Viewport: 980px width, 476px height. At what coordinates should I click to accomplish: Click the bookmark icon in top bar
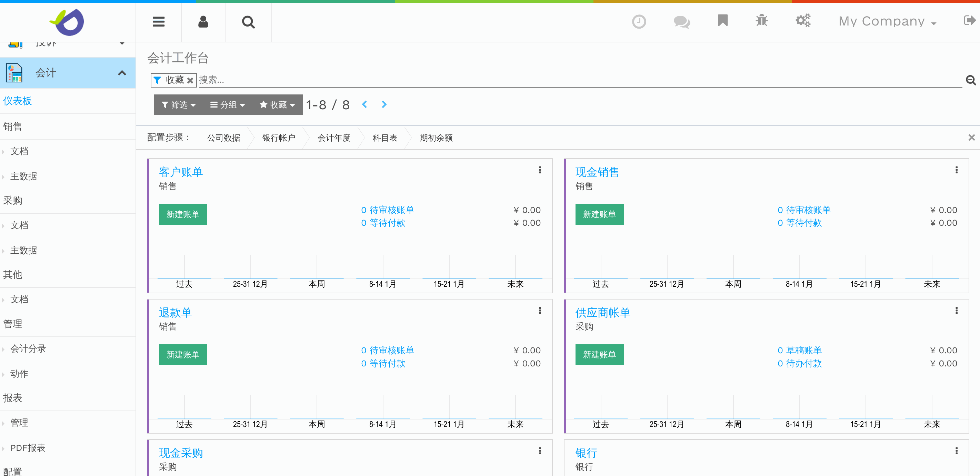[722, 21]
